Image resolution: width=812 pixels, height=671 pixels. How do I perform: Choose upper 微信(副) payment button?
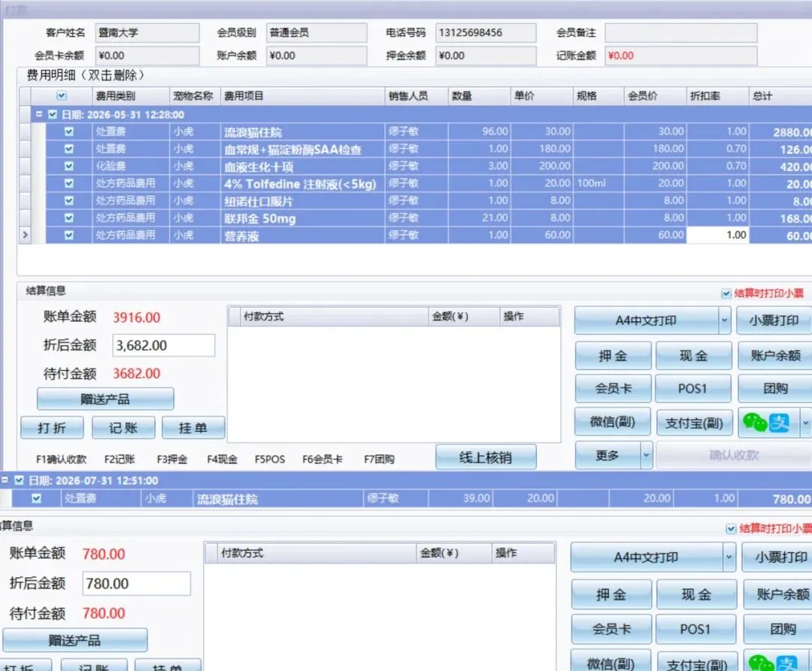point(613,422)
